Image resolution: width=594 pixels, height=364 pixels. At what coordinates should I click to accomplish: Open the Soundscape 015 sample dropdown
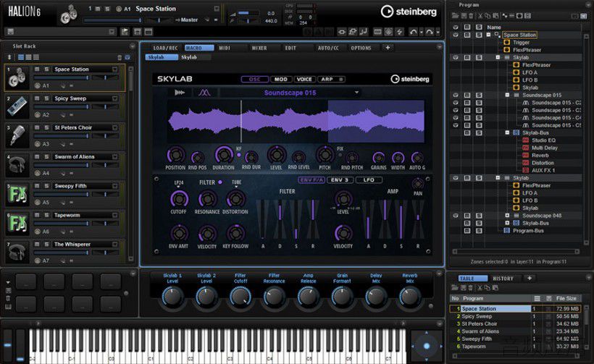[x=356, y=93]
